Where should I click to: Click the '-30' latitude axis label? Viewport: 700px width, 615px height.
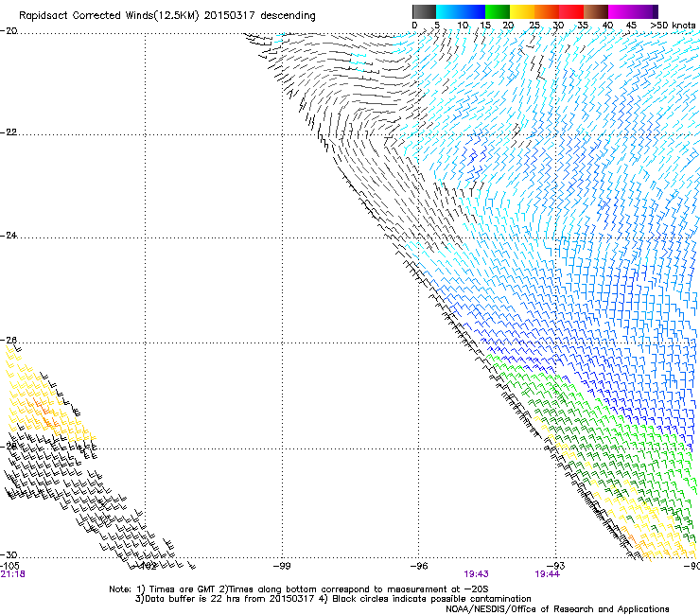click(x=9, y=554)
